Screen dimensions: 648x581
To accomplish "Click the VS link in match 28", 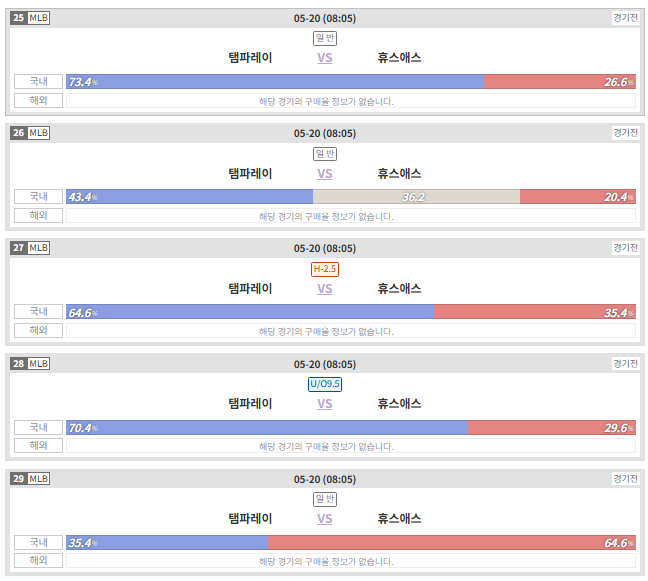I will coord(324,403).
